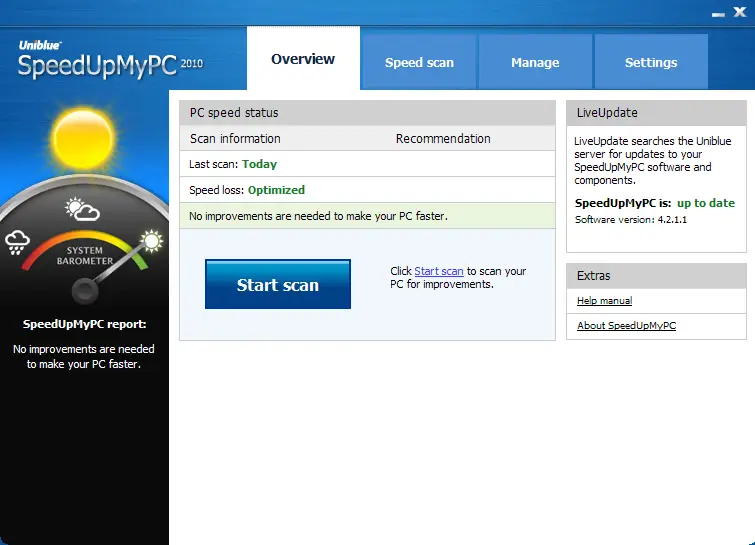
Task: Click the 'up to date' status text
Action: pos(706,203)
